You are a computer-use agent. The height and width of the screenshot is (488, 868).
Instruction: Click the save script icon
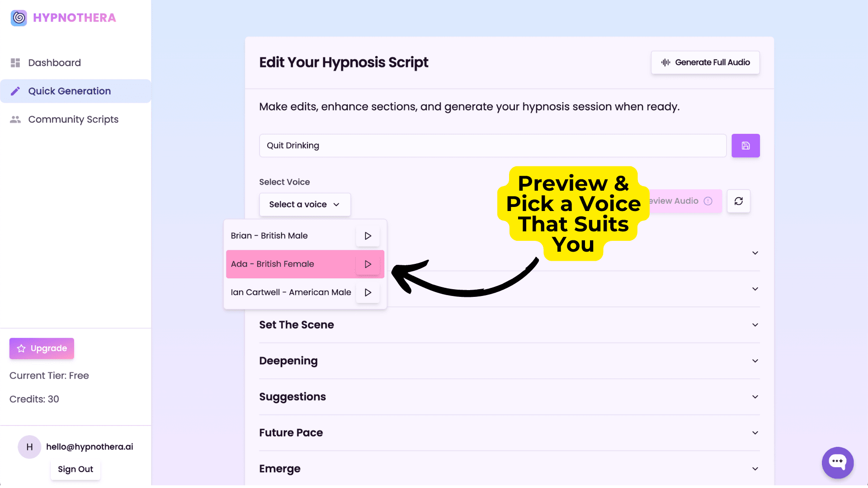point(746,145)
